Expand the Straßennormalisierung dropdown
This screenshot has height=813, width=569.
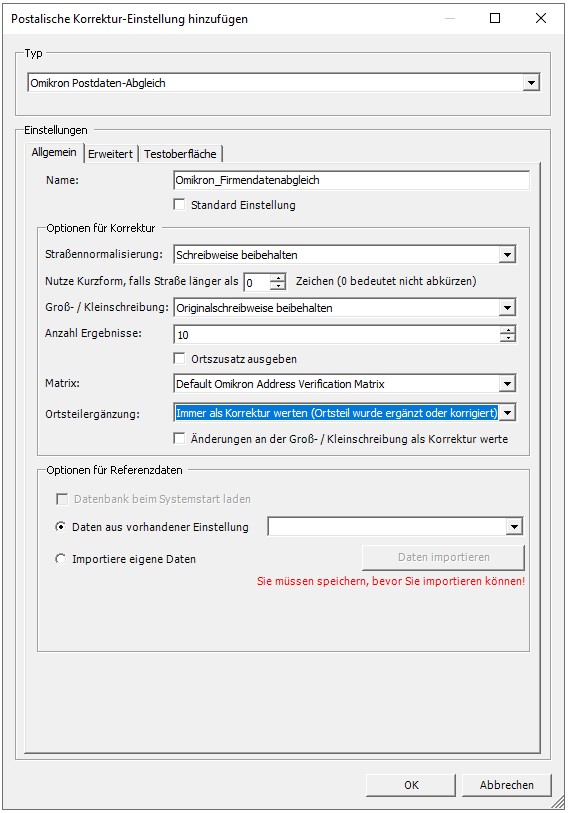[x=507, y=255]
